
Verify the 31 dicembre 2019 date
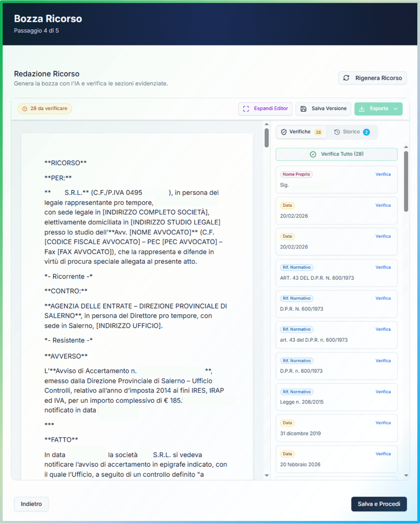[x=383, y=423]
